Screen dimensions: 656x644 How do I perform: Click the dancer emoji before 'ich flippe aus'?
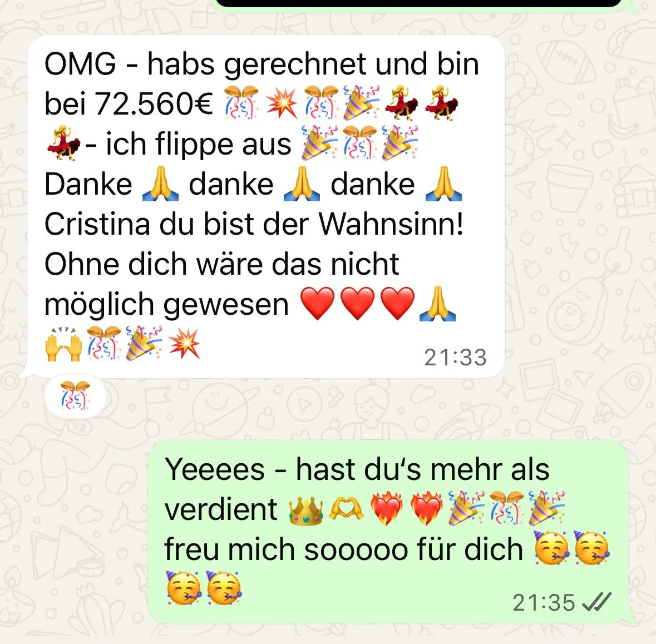[x=63, y=142]
